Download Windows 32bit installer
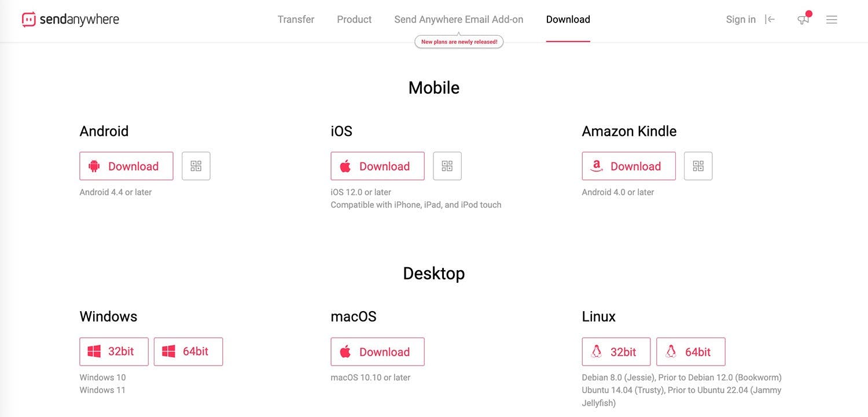 pos(114,352)
